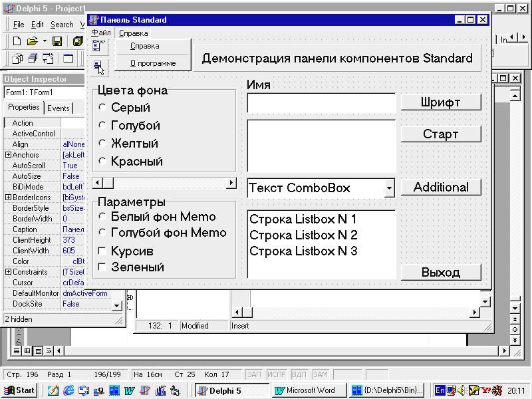Screen dimensions: 532x399
Task: Click the View Unit icon in Delphi toolbar
Action: 17,59
